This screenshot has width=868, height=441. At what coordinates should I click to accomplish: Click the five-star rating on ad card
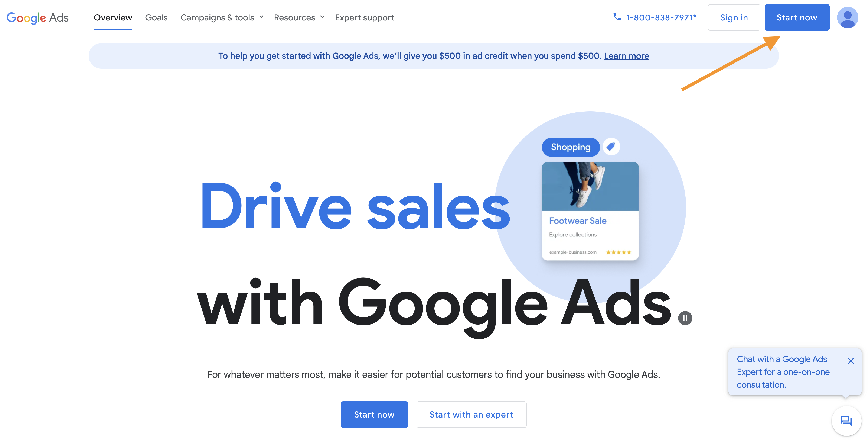point(618,252)
